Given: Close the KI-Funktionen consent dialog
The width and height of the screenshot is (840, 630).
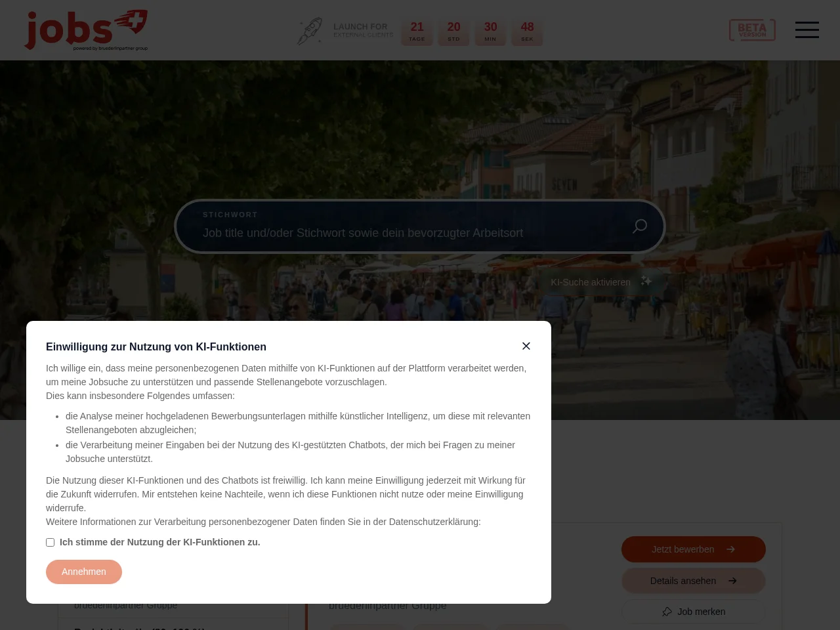Looking at the screenshot, I should (526, 346).
